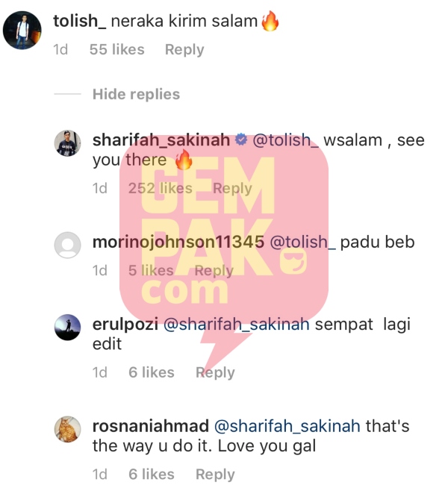Open rosnaniahmad username link
The height and width of the screenshot is (485, 448).
(x=151, y=426)
